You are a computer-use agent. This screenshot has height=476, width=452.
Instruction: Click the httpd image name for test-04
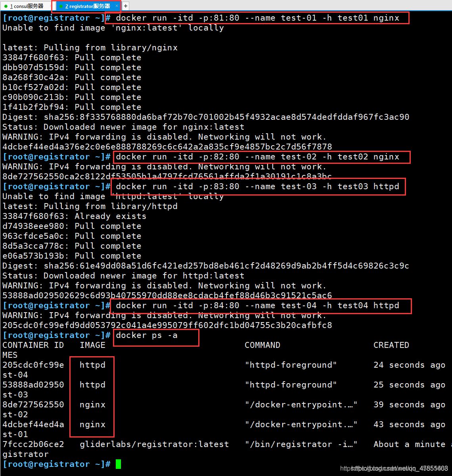tap(92, 365)
